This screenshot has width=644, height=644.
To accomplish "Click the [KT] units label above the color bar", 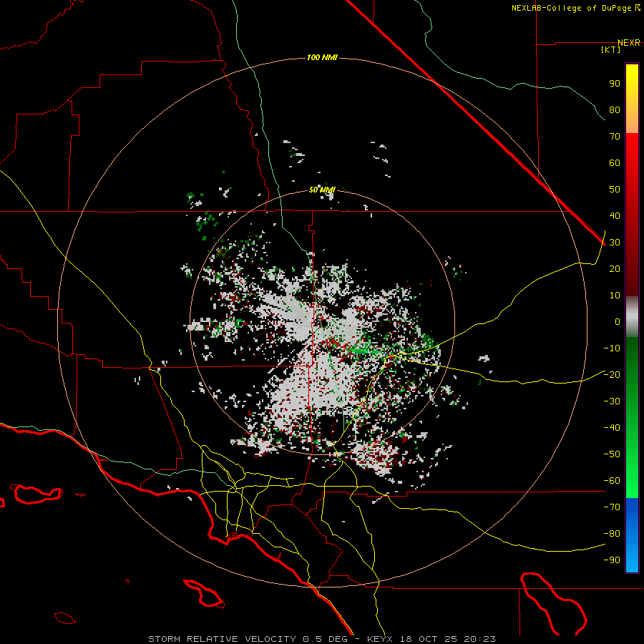I will [611, 49].
